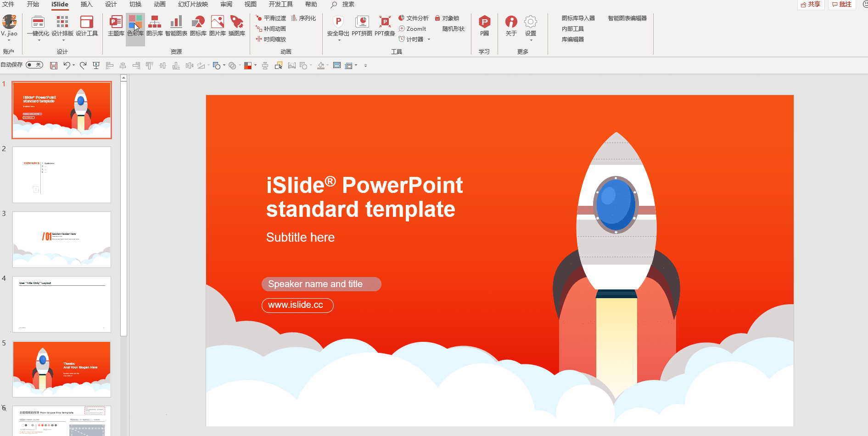Expand the 设置 settings dropdown
The height and width of the screenshot is (436, 868).
tap(531, 40)
